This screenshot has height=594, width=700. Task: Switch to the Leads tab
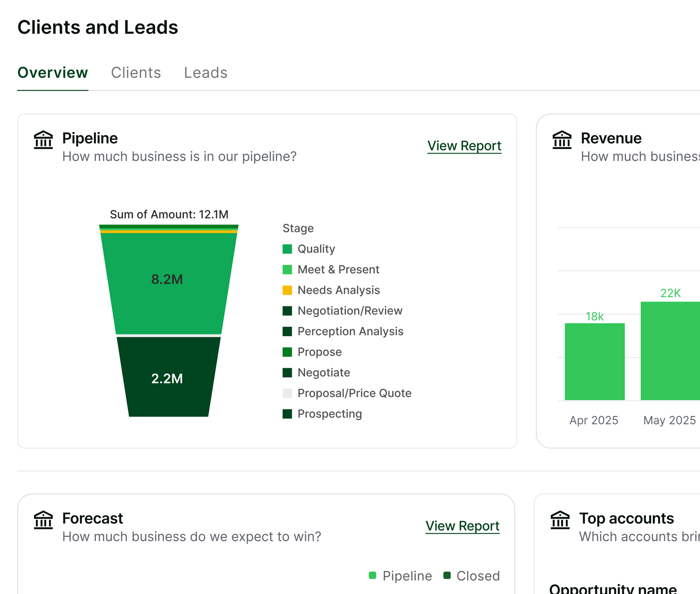coord(206,72)
